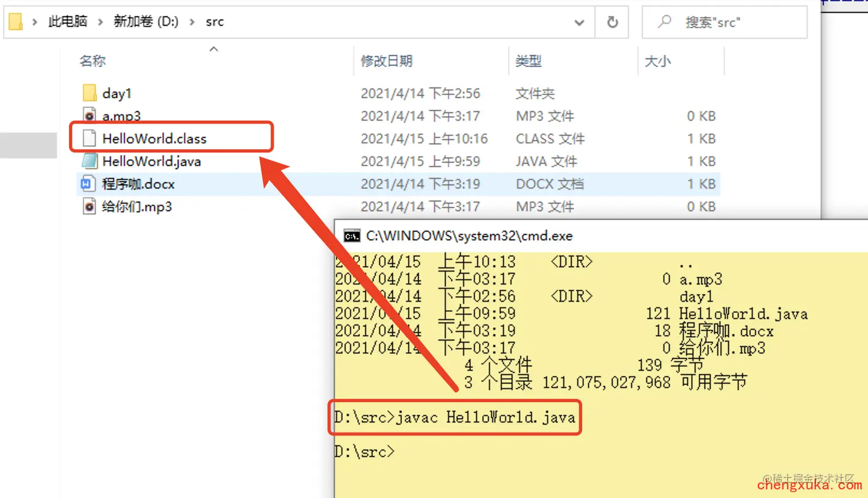868x498 pixels.
Task: Click the 程序咖.docx entry in cmd listing
Action: (726, 331)
